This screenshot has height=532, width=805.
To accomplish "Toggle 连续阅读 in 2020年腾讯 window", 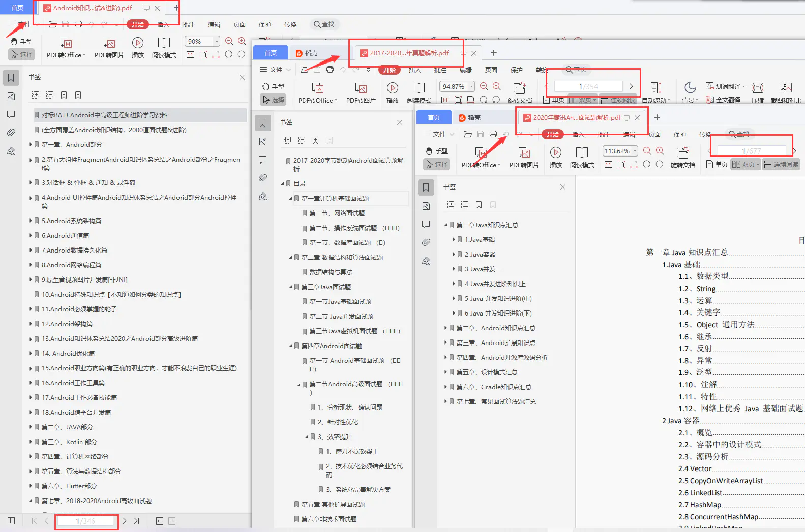I will 781,164.
